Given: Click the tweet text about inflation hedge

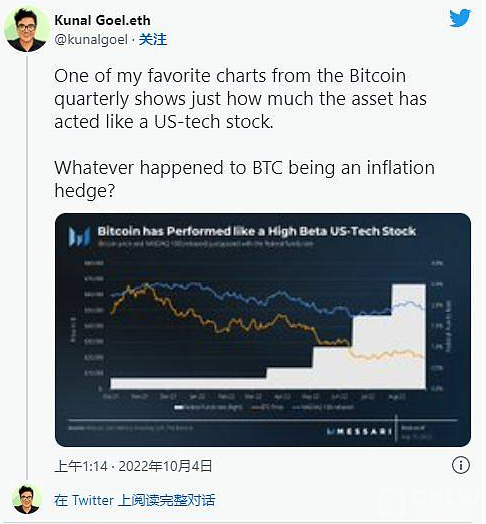Looking at the screenshot, I should pyautogui.click(x=244, y=179).
